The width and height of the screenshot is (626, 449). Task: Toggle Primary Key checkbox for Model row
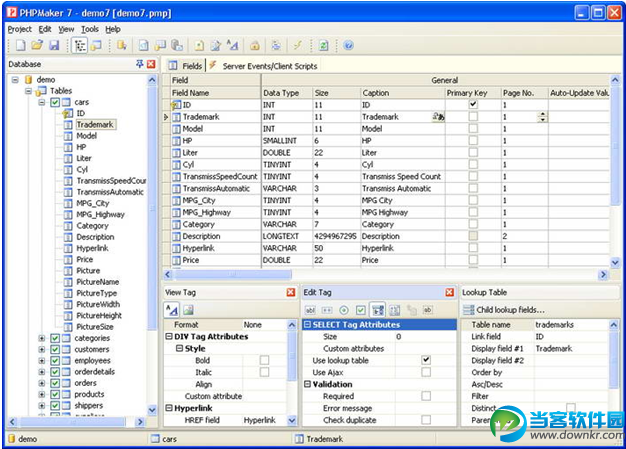[473, 129]
